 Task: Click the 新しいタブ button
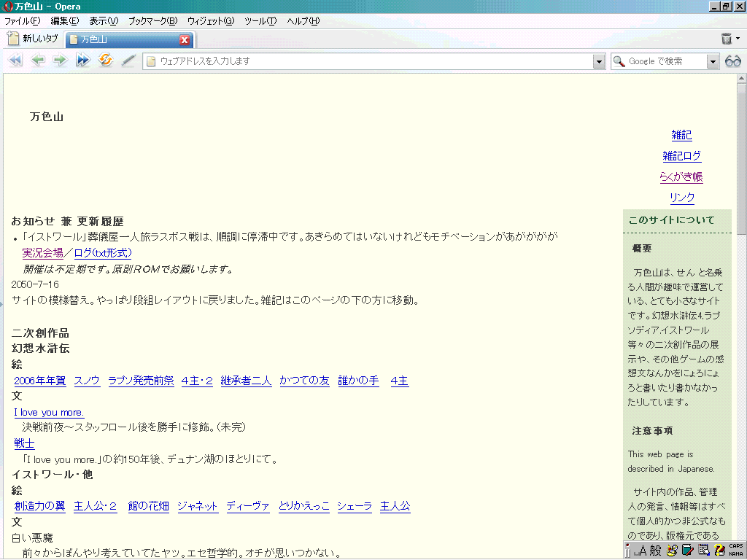(33, 39)
